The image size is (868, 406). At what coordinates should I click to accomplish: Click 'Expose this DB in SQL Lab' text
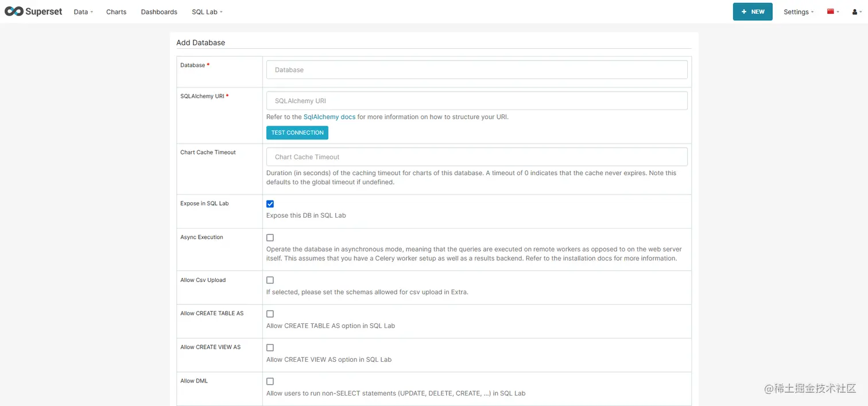point(306,215)
